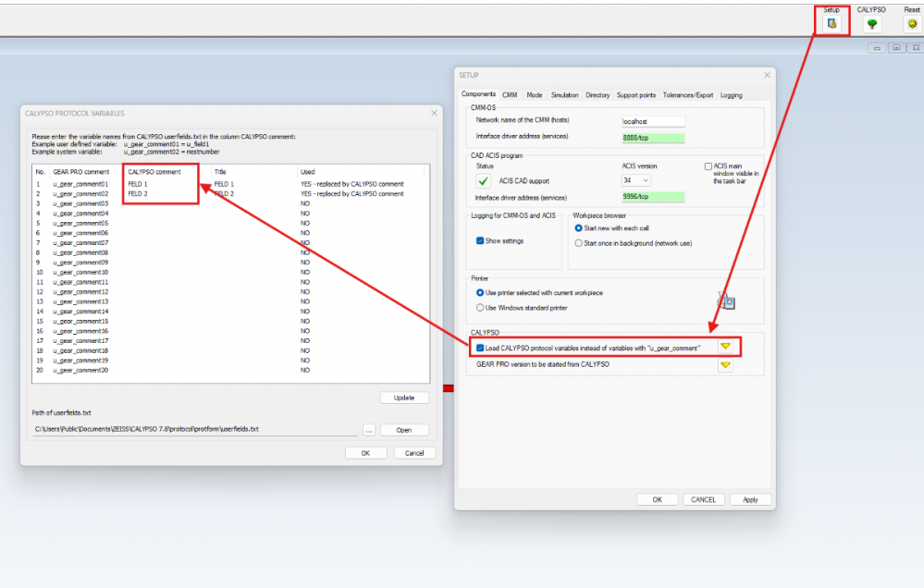924x588 pixels.
Task: Select row u_gear_comment10
Action: (x=231, y=272)
